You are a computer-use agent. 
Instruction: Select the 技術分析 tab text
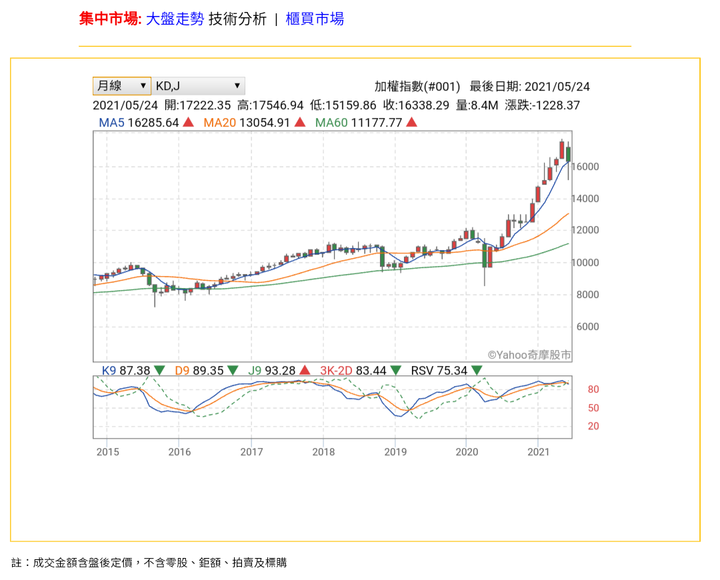coord(237,19)
